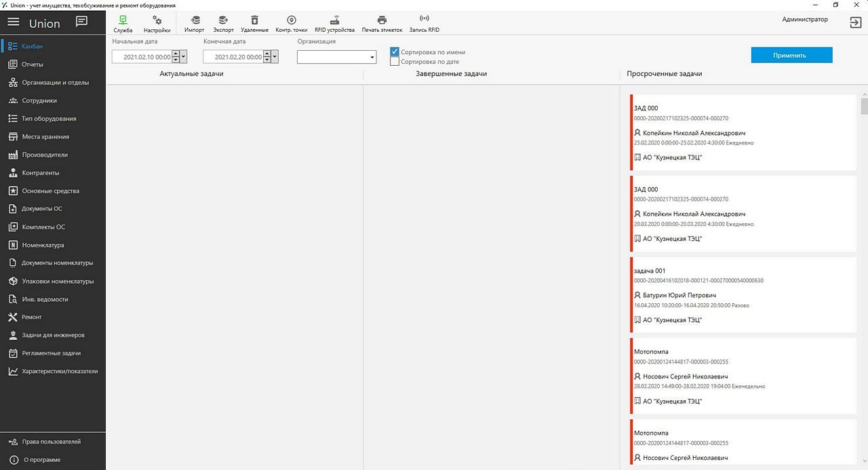
Task: Click the Мотопомпа task dated 28.02.2020
Action: coord(743,376)
